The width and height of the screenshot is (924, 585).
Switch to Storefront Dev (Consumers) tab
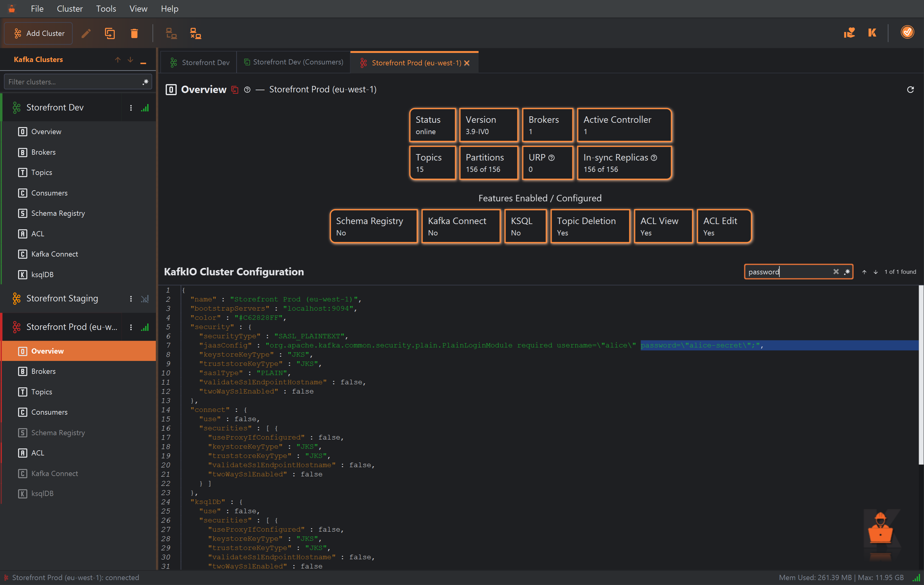294,62
